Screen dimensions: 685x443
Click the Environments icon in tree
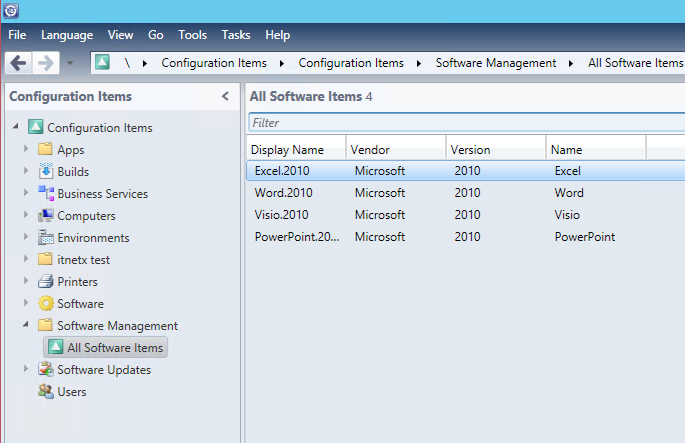click(45, 238)
